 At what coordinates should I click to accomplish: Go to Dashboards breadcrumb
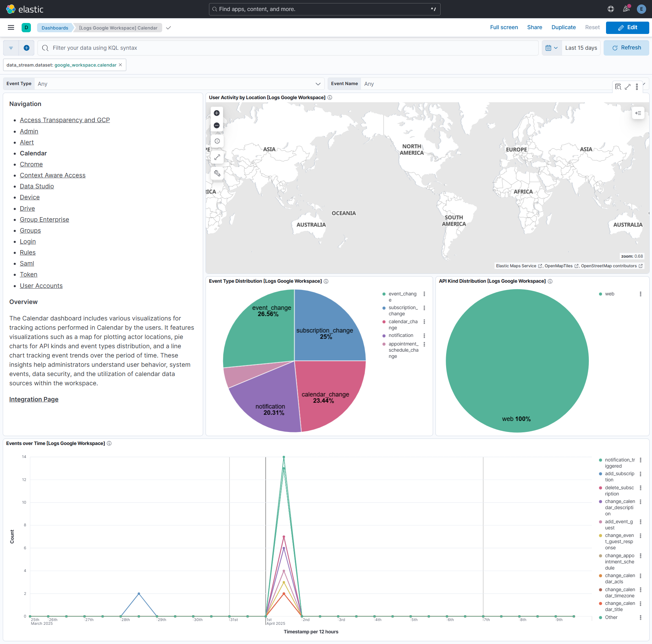(55, 28)
